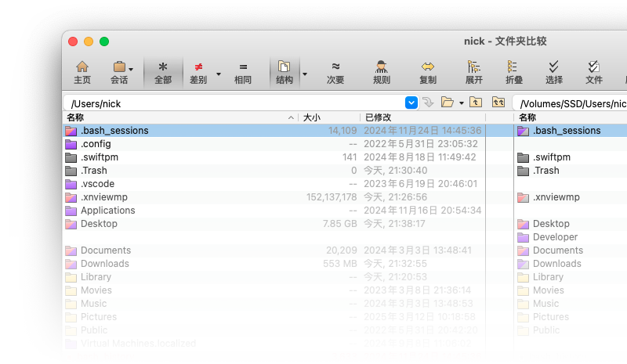This screenshot has width=627, height=364.
Task: Click the 选择 (Select) checkmark icon
Action: [x=554, y=72]
